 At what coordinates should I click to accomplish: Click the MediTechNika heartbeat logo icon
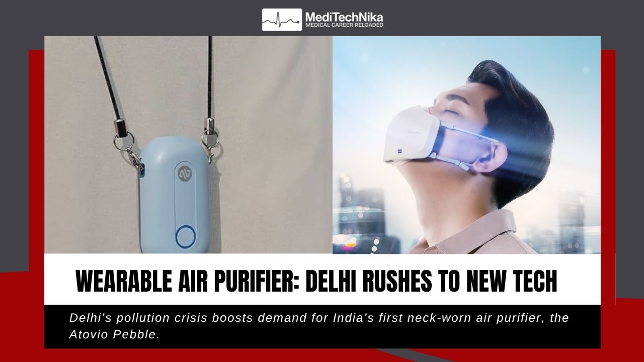click(x=282, y=20)
